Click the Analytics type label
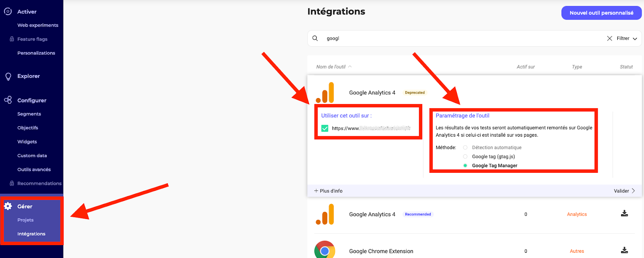 (x=577, y=214)
